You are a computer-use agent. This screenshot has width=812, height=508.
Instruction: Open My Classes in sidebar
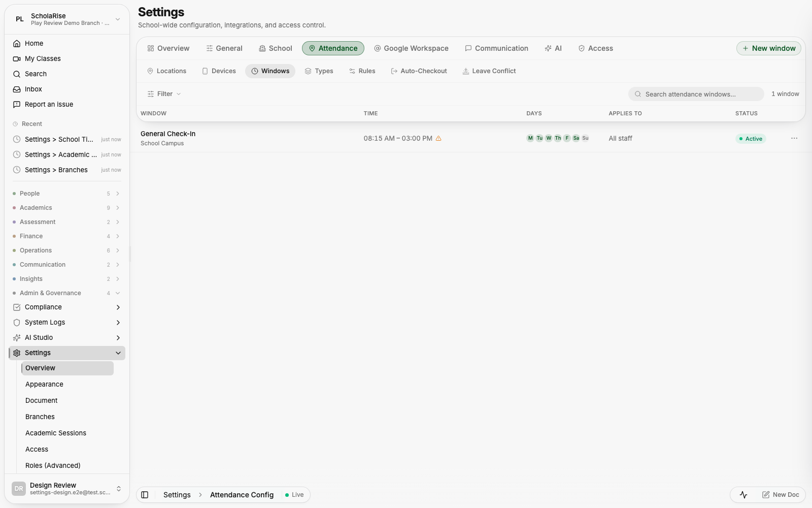coord(67,58)
